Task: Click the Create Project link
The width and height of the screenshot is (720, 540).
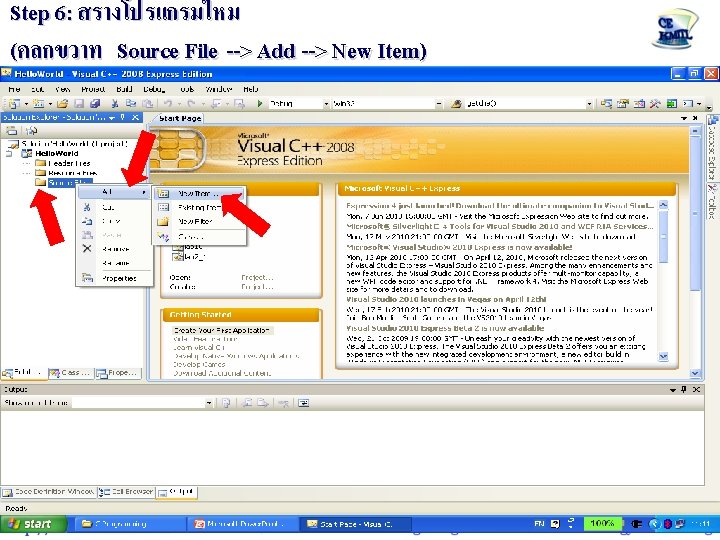Action: point(257,287)
